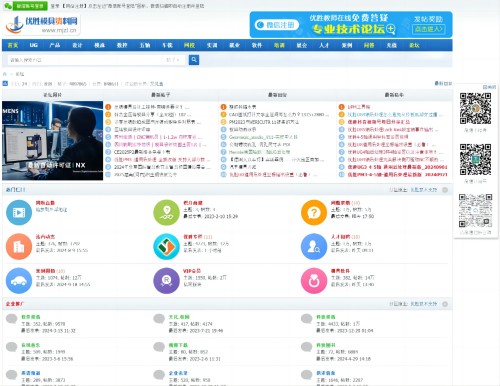Click speech bubble icon beside the 80-topic forum
500x386 pixels.
pyautogui.click(x=159, y=347)
